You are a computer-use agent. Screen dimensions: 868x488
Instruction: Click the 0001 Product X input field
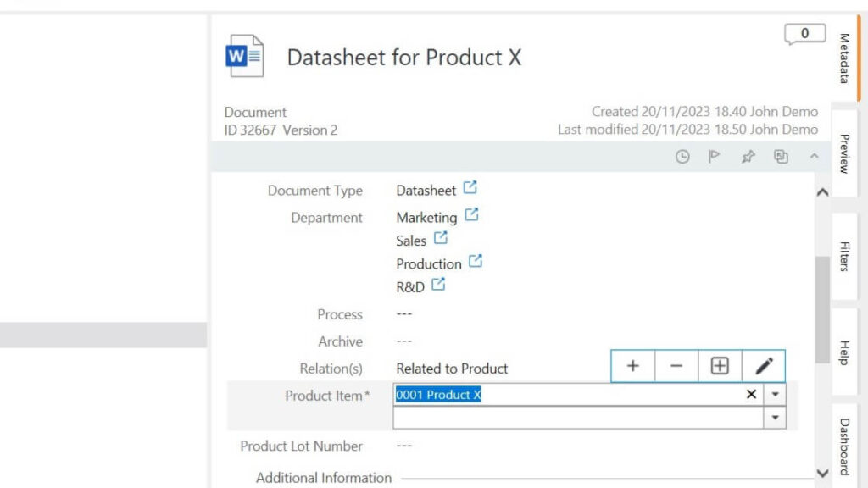(578, 395)
